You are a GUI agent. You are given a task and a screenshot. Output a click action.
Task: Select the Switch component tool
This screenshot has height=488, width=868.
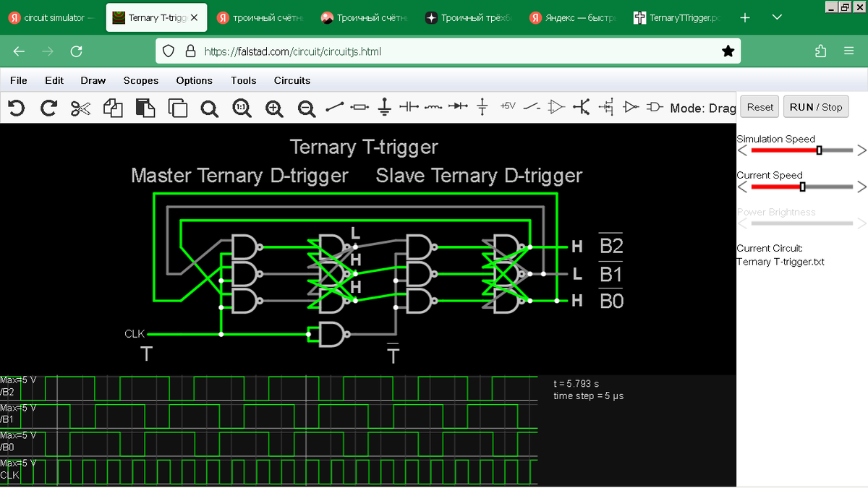(532, 107)
